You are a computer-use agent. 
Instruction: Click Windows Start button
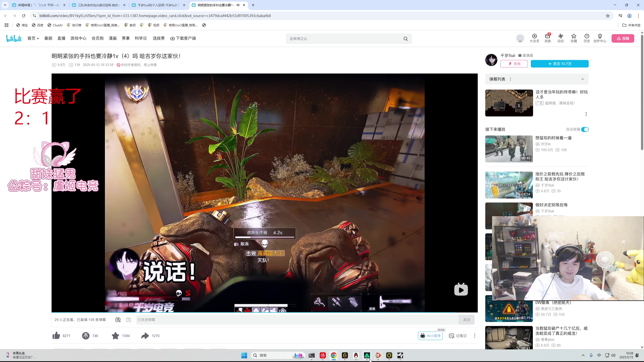(x=244, y=355)
